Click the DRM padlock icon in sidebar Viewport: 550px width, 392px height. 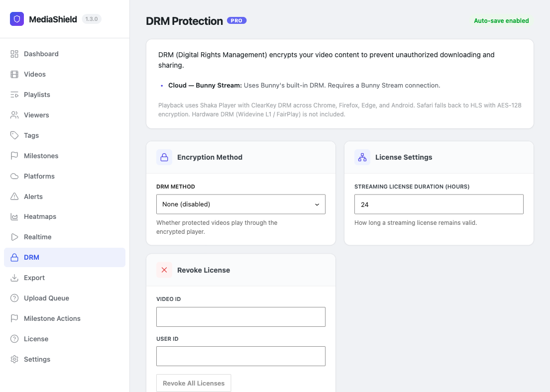tap(14, 257)
